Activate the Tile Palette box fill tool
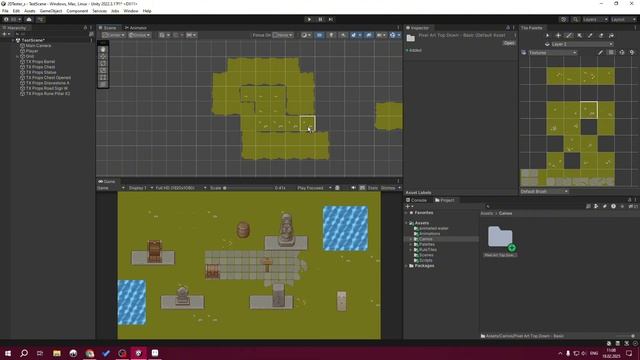 point(580,36)
